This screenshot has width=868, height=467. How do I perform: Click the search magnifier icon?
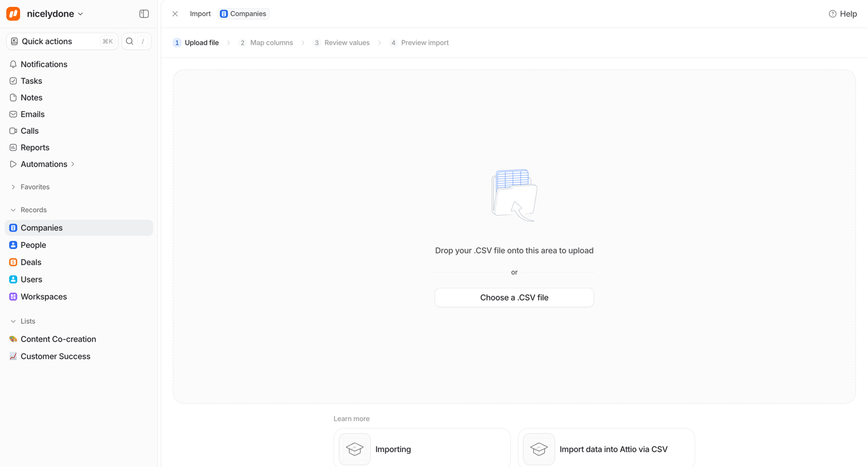(130, 41)
